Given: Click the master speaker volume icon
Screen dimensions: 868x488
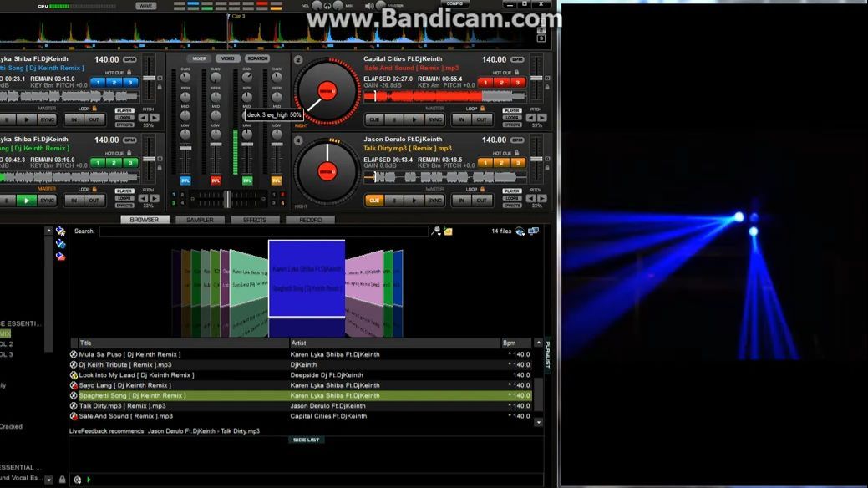Looking at the screenshot, I should 369,6.
